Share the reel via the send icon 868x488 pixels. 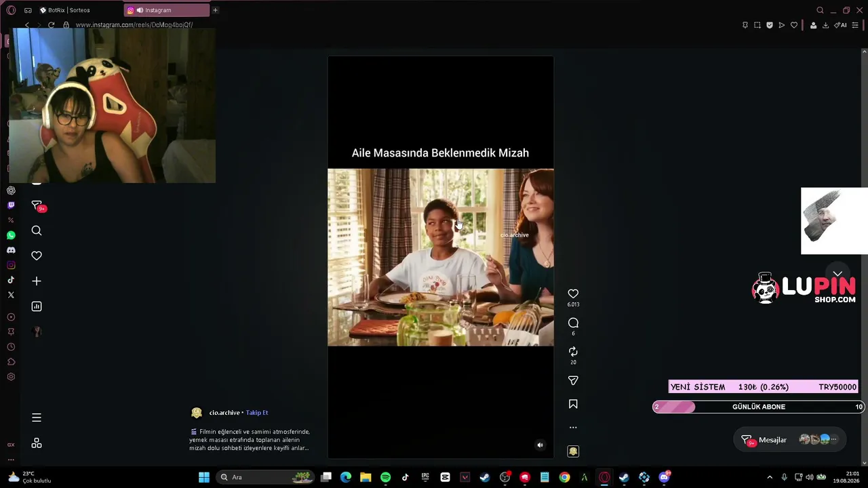coord(573,380)
